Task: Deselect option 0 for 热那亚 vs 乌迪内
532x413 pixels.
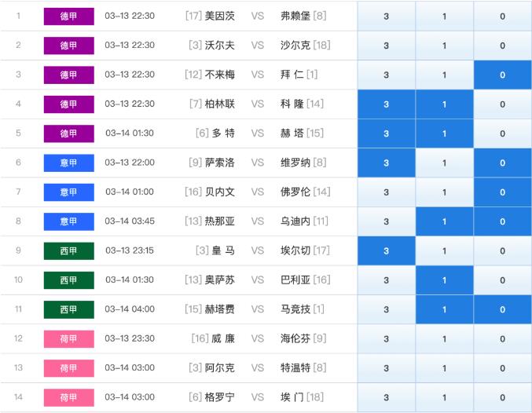Action: point(502,221)
